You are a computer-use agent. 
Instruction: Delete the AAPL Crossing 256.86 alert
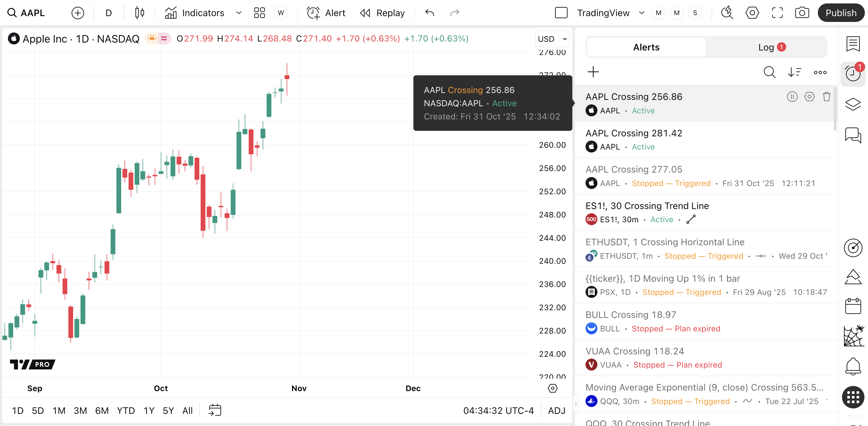tap(826, 97)
